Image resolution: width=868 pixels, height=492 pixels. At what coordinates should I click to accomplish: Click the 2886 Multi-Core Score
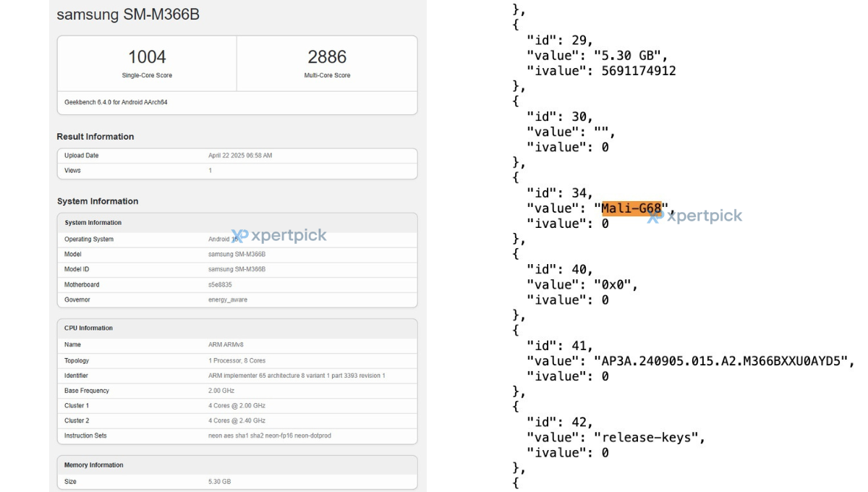[x=327, y=57]
